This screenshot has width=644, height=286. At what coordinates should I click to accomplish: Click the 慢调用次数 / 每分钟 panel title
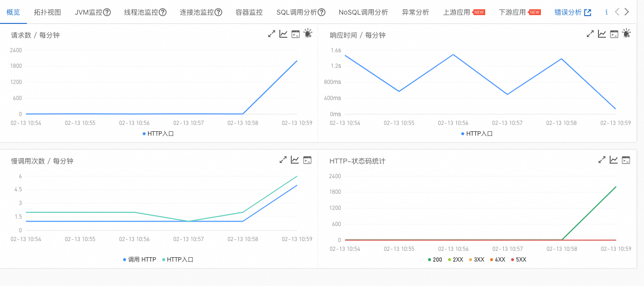[42, 161]
